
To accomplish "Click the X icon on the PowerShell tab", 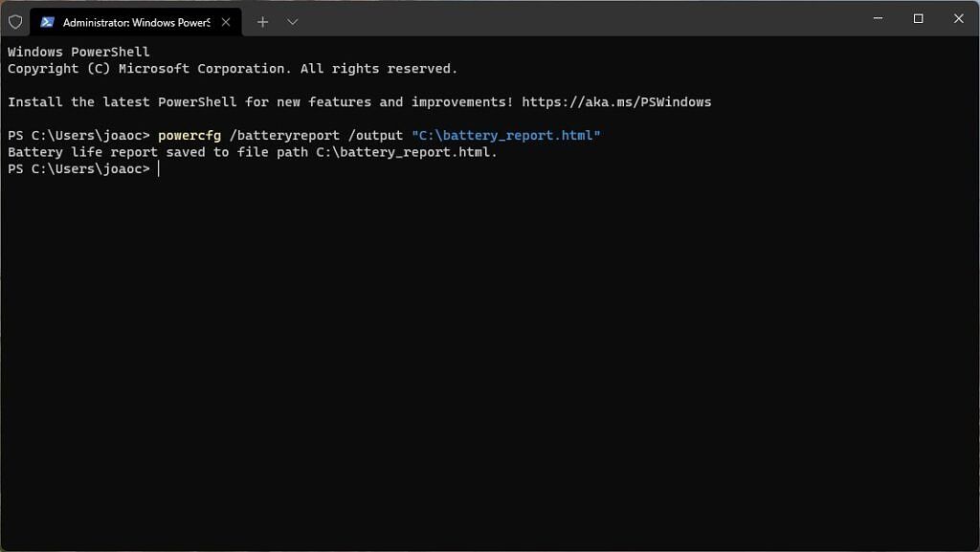I will (x=226, y=20).
